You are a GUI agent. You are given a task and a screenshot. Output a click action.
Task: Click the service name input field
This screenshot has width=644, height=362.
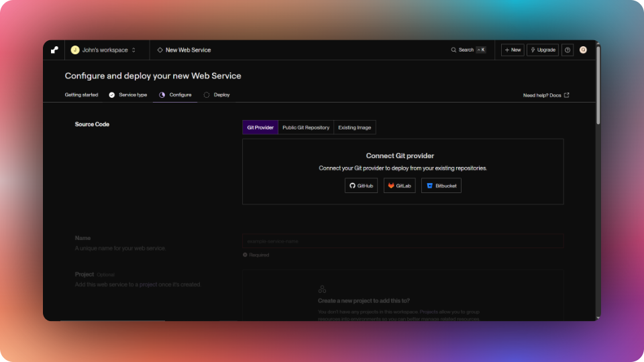click(x=403, y=241)
